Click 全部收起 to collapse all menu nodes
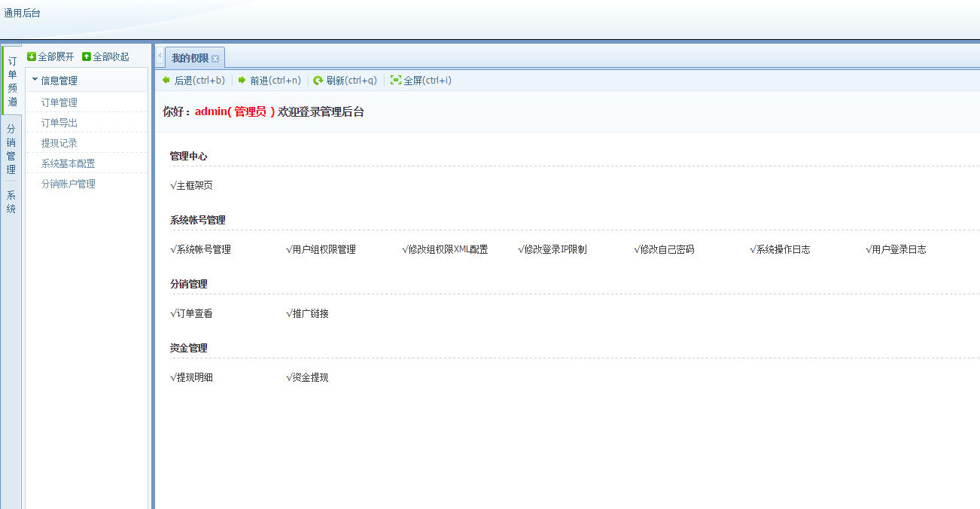This screenshot has width=980, height=509. (x=105, y=56)
